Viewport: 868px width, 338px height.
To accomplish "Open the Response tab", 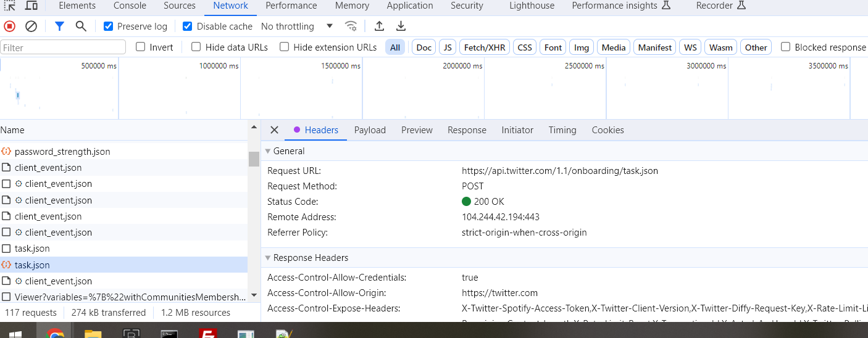I will (467, 130).
